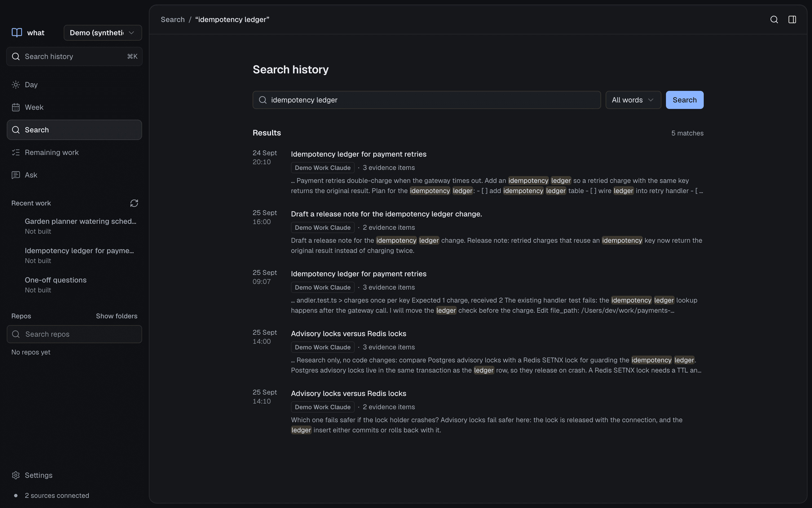This screenshot has width=812, height=508.
Task: Focus the Search repos input
Action: 74,334
